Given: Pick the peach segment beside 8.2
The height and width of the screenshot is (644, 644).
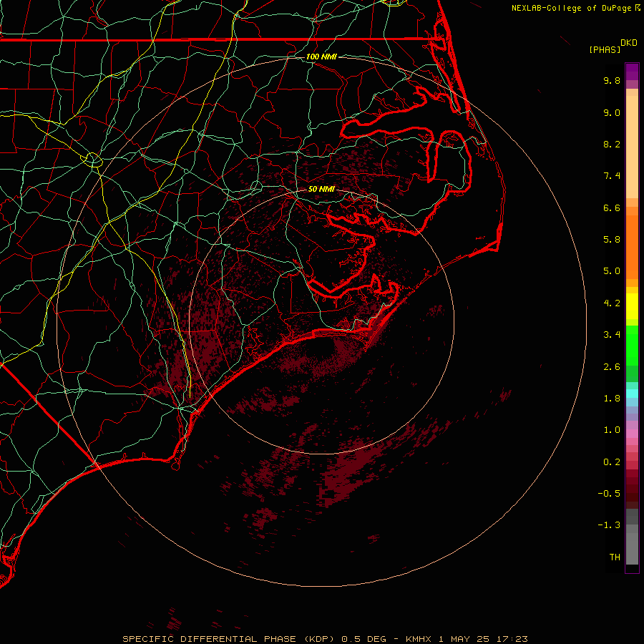Looking at the screenshot, I should click(632, 147).
